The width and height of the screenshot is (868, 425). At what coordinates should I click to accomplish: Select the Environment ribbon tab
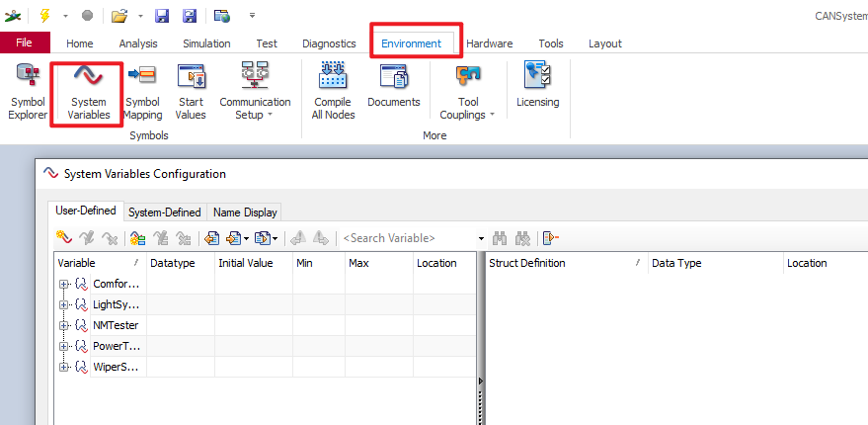pos(412,43)
